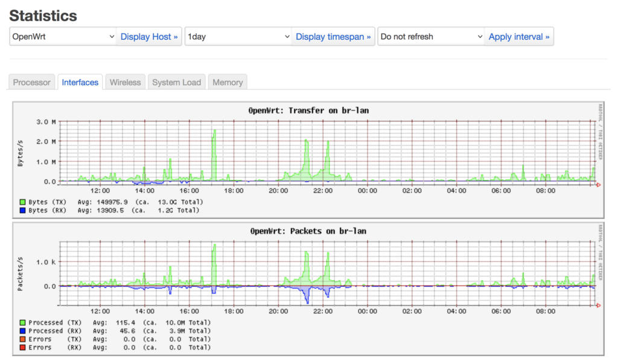Switch to the System Load tab

click(x=176, y=82)
